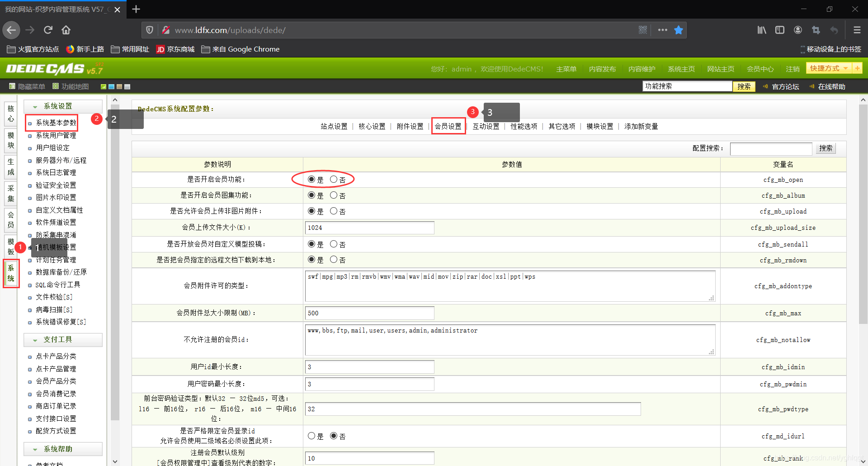Image resolution: width=868 pixels, height=466 pixels.
Task: Switch to the 会员设置 tab
Action: click(x=448, y=127)
